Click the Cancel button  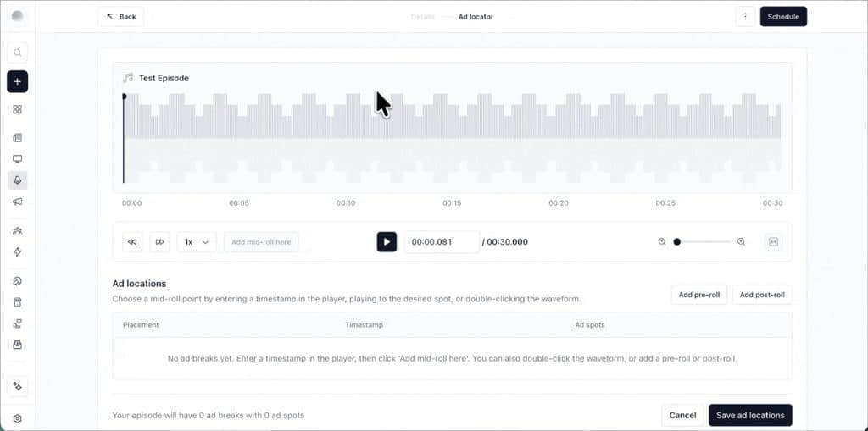pos(682,415)
